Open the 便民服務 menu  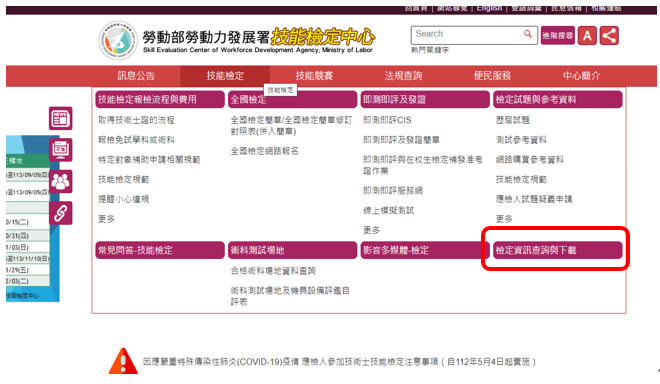[x=492, y=76]
